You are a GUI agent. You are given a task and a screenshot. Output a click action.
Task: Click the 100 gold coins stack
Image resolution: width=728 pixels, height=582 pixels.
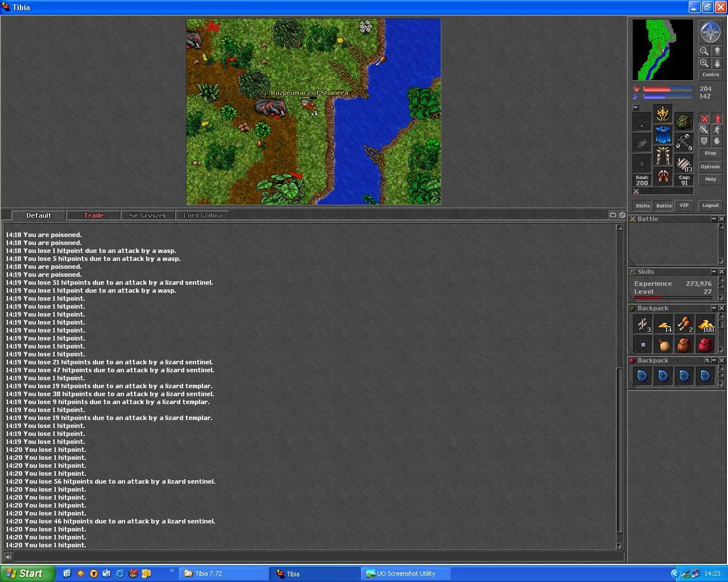(x=706, y=324)
